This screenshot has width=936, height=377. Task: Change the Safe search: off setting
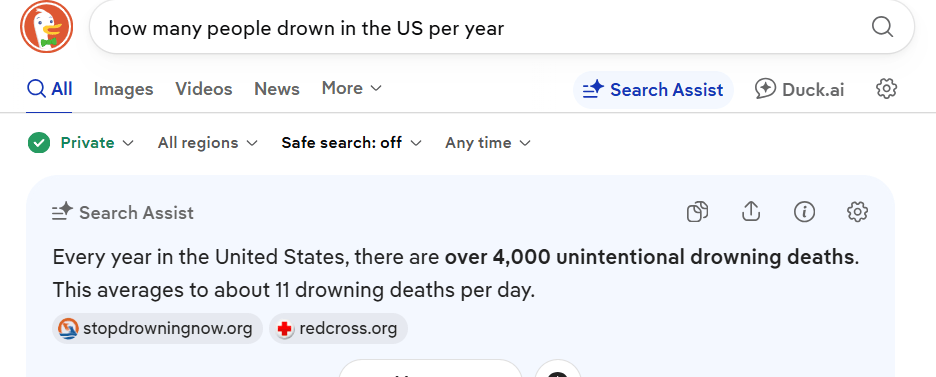click(352, 143)
